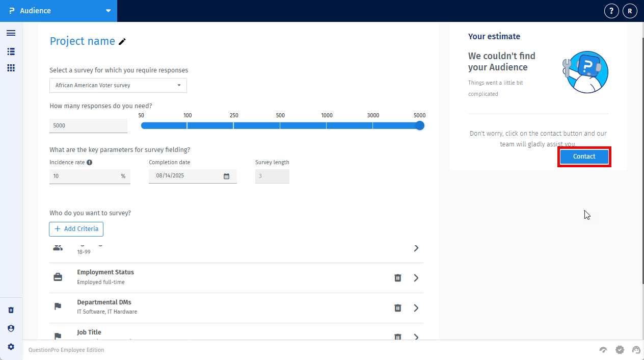Expand the Employment Status criteria details
Screen dimensions: 644x360
[416, 278]
